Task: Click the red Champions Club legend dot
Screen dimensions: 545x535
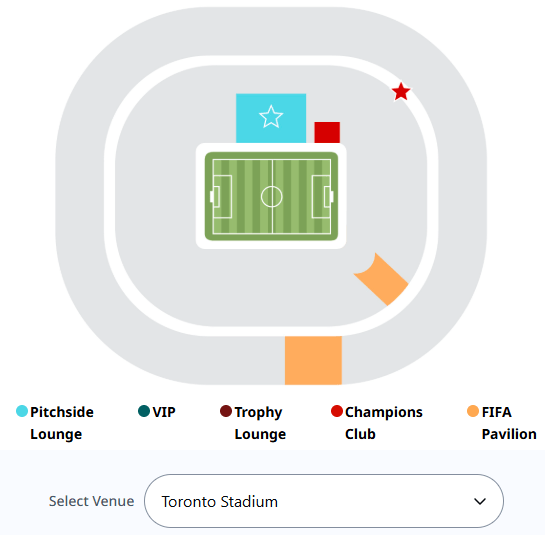Action: (x=337, y=411)
